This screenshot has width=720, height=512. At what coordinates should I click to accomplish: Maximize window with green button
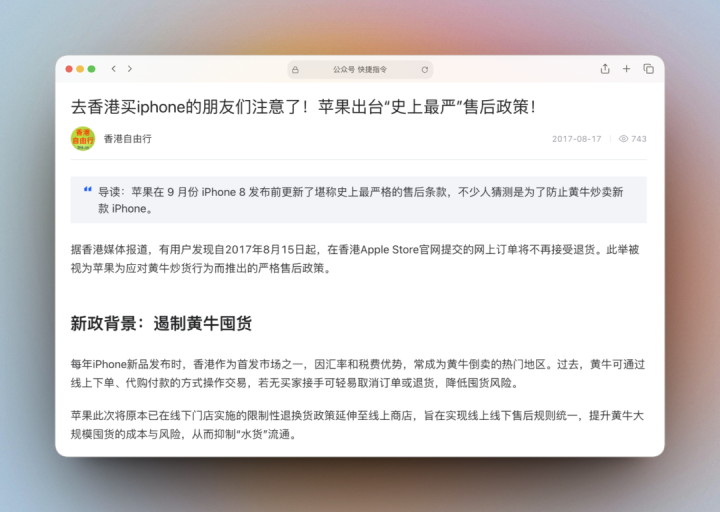click(x=91, y=69)
